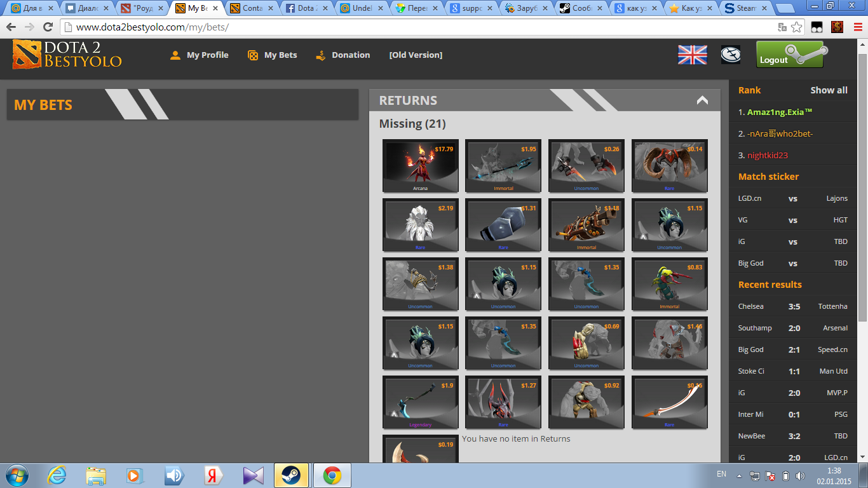
Task: Select the $0.69 Uncommon item
Action: coord(587,343)
